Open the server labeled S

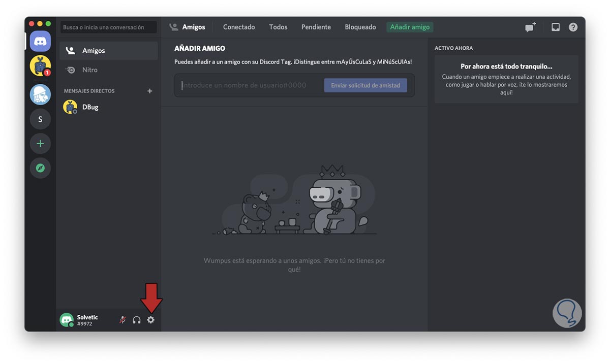40,119
